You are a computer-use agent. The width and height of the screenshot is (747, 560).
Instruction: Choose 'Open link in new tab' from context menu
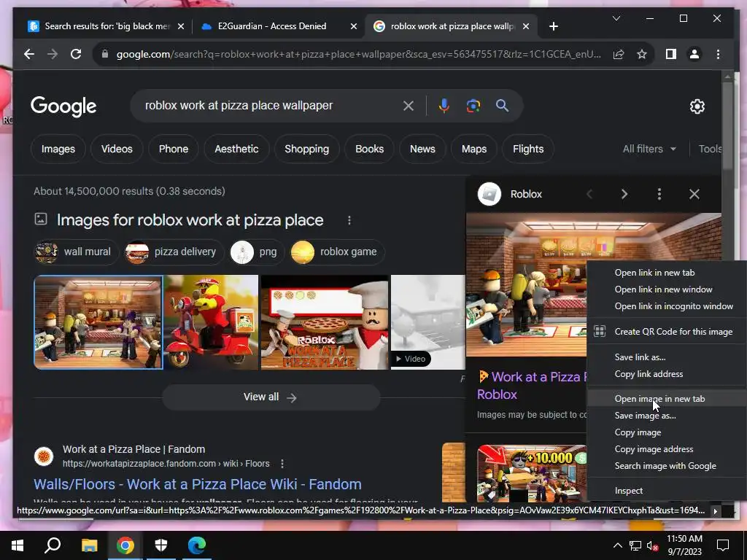pyautogui.click(x=667, y=273)
